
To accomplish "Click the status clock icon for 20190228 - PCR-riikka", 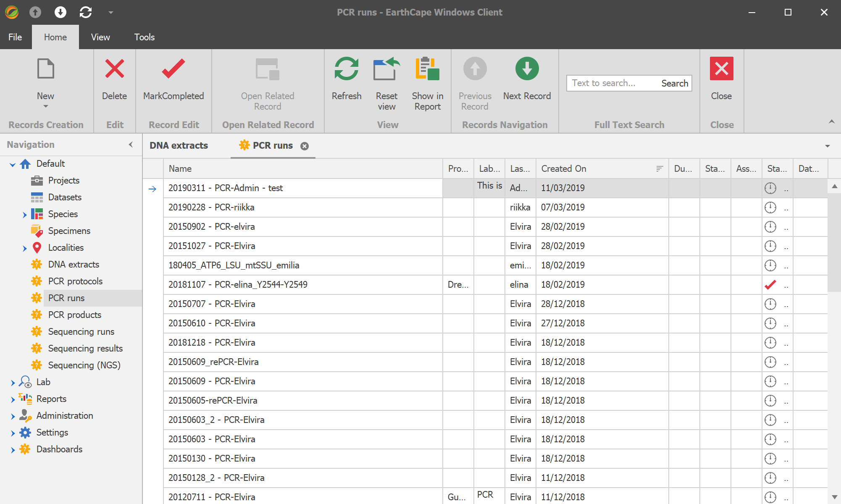I will 770,207.
